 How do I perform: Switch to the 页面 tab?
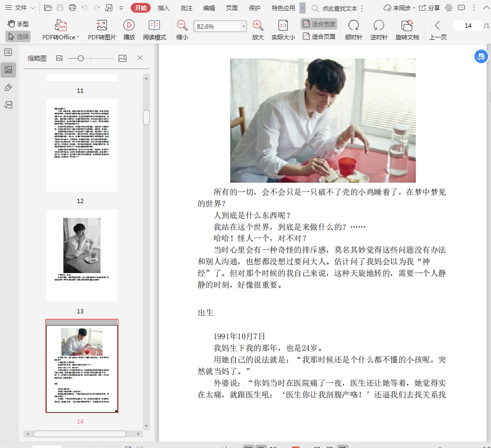232,8
